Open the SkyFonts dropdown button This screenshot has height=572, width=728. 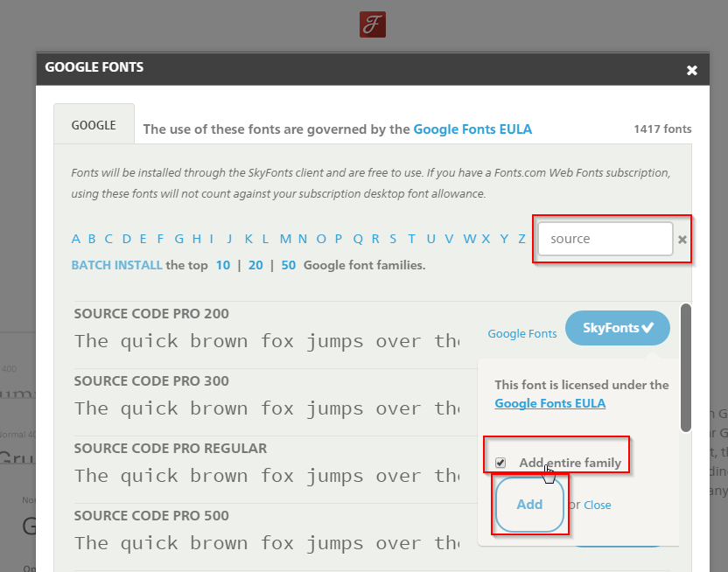617,328
